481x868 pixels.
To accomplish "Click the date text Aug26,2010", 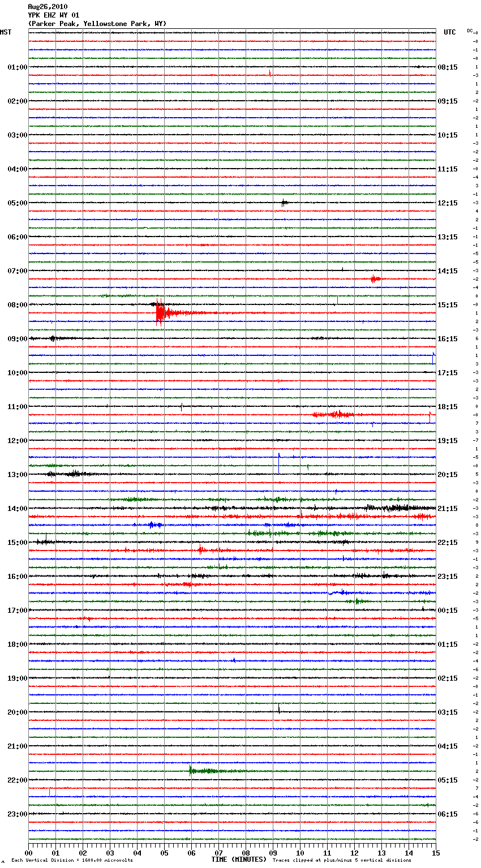I will pyautogui.click(x=48, y=7).
